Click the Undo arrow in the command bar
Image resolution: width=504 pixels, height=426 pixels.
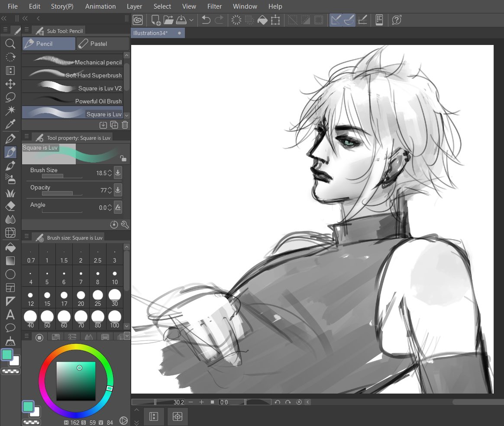click(x=206, y=20)
